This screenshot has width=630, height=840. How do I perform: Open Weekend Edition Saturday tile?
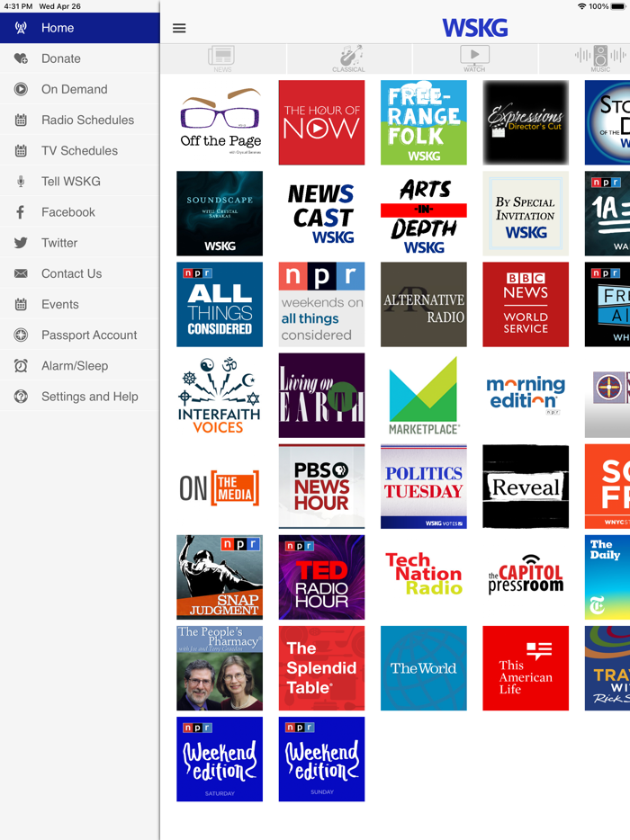[x=220, y=759]
